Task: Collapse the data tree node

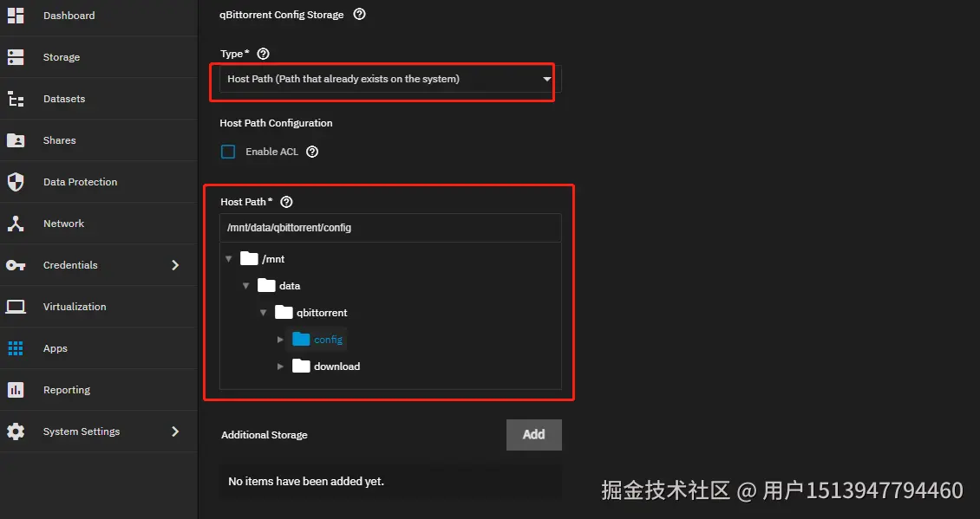Action: [x=246, y=285]
